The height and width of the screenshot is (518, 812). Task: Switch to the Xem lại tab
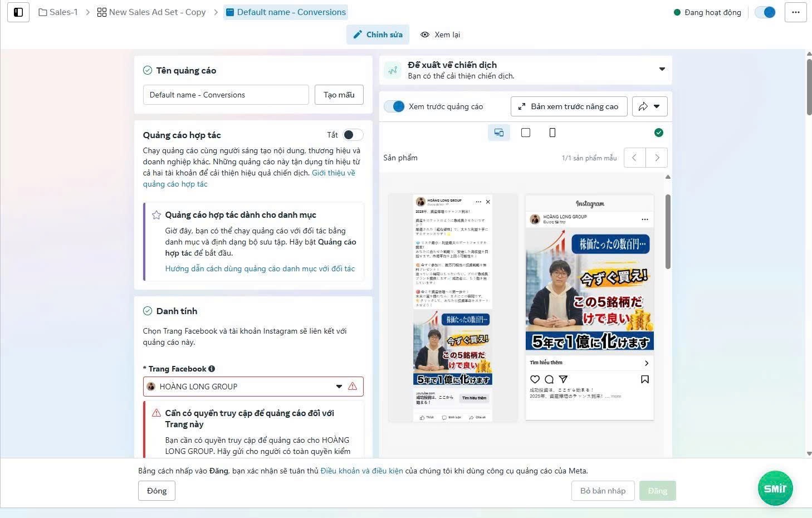440,35
